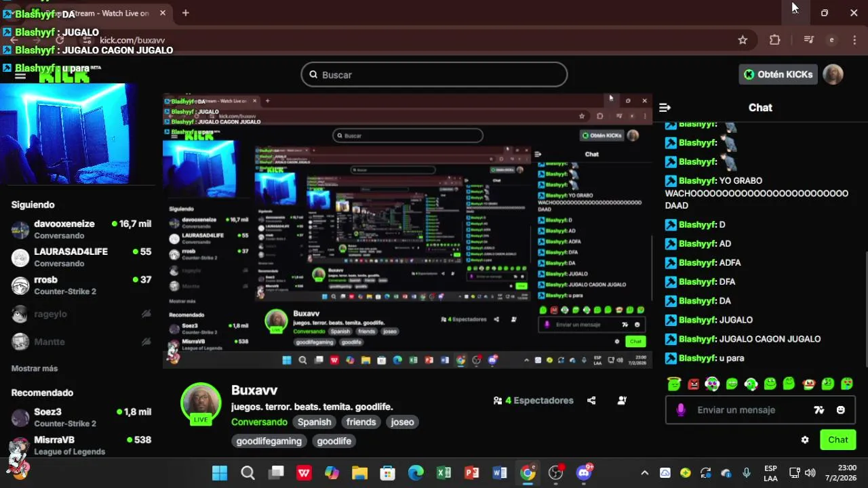Open Task View on taskbar
868x488 pixels.
point(275,473)
